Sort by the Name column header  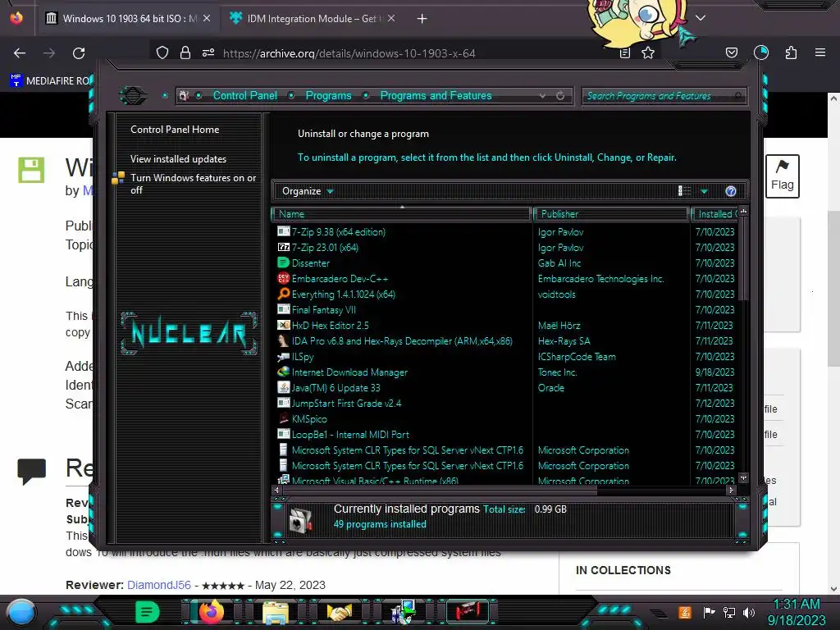pyautogui.click(x=402, y=214)
